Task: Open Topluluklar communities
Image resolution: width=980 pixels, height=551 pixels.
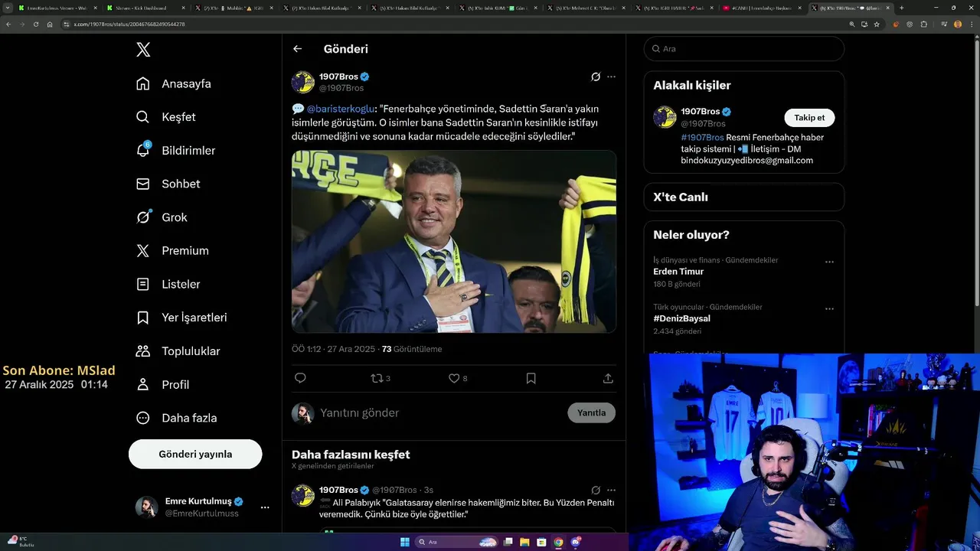Action: coord(178,351)
